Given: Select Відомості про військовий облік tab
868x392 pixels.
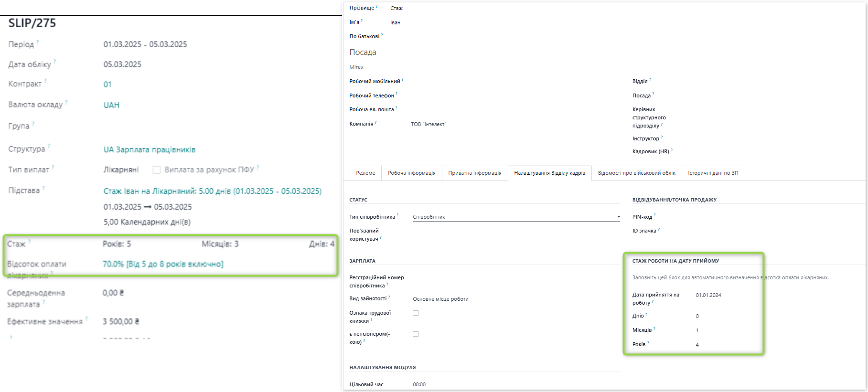Looking at the screenshot, I should [x=636, y=173].
